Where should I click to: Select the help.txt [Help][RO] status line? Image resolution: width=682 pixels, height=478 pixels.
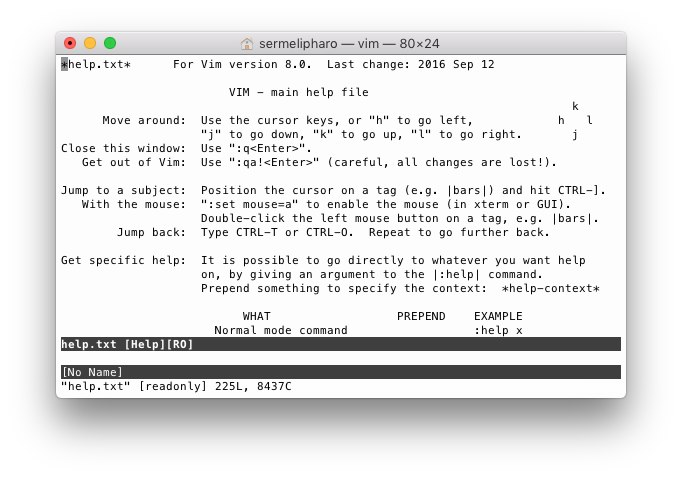(x=341, y=344)
